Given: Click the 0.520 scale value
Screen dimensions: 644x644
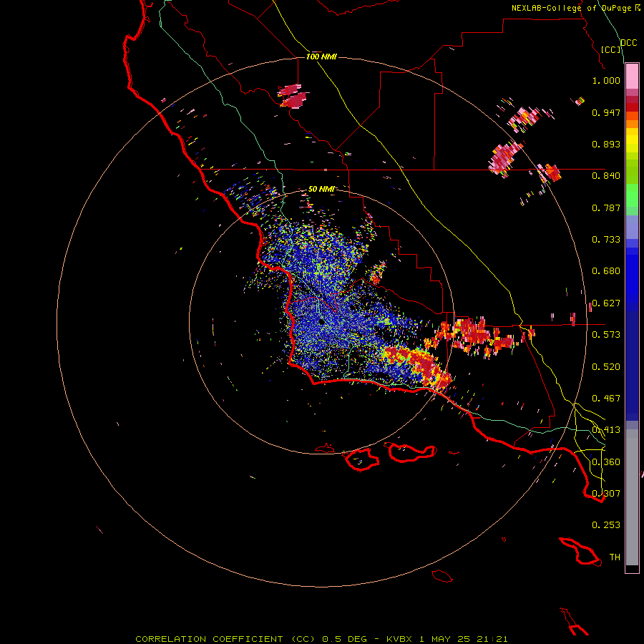Looking at the screenshot, I should (606, 367).
